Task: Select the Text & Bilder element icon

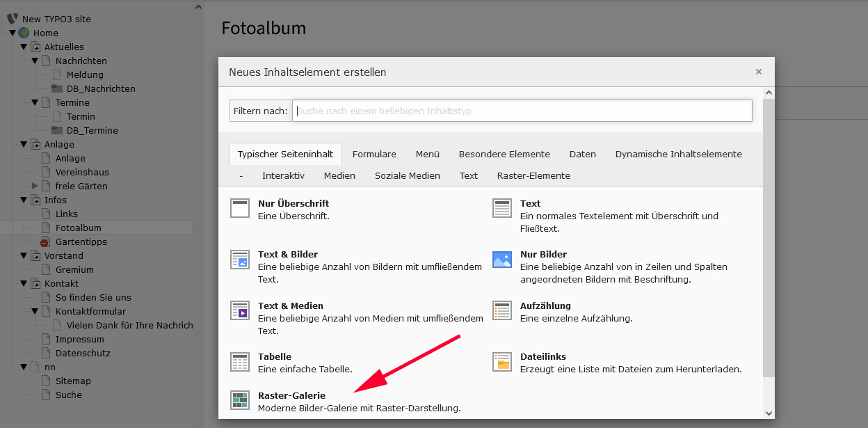Action: [x=240, y=260]
